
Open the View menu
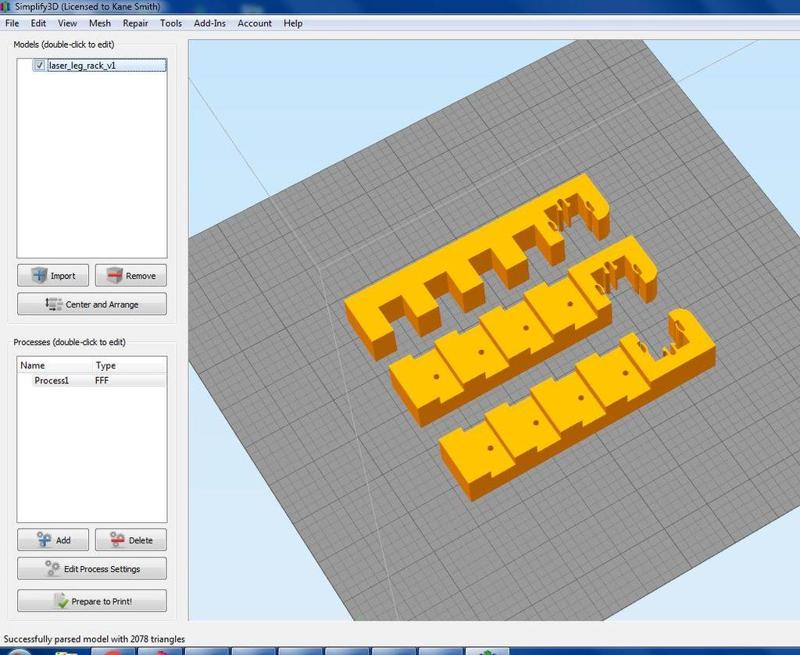[x=67, y=23]
